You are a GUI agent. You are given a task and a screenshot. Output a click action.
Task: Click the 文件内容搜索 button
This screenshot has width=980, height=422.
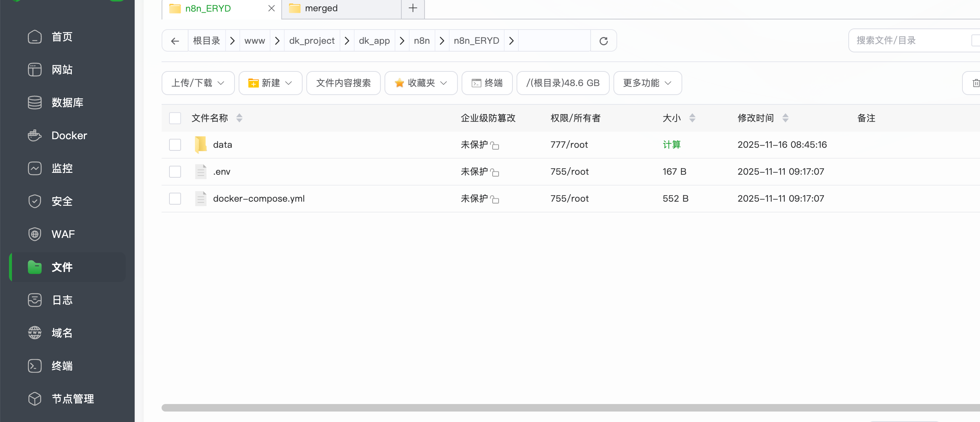343,83
